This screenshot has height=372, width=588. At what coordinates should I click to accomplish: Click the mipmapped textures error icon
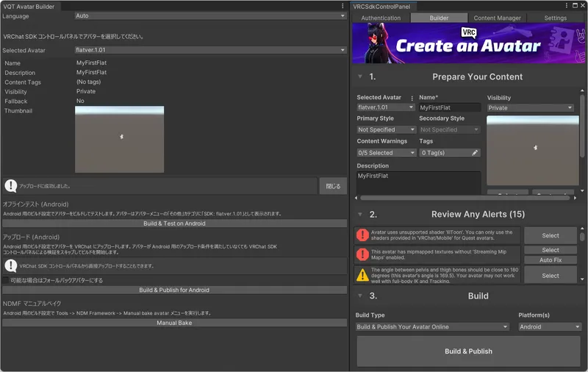362,254
